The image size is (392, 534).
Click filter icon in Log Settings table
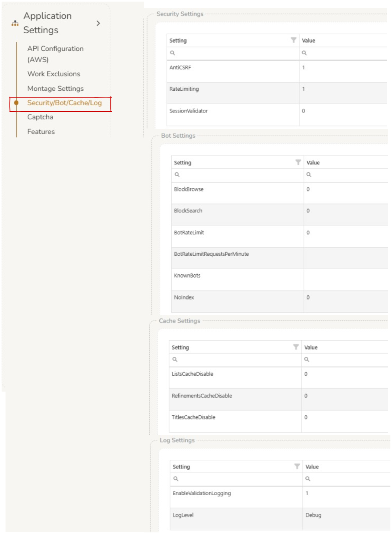tap(297, 466)
